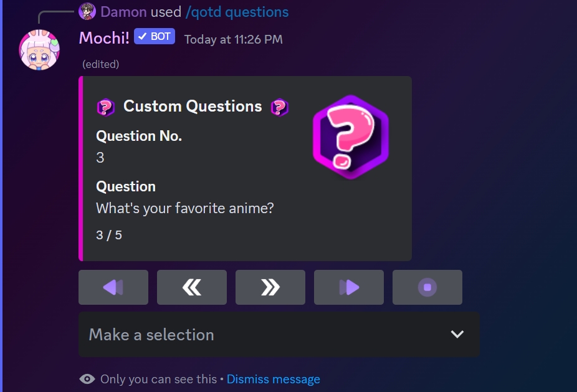Click question emoji left of Custom Questions
Image resolution: width=577 pixels, height=392 pixels.
click(x=106, y=107)
